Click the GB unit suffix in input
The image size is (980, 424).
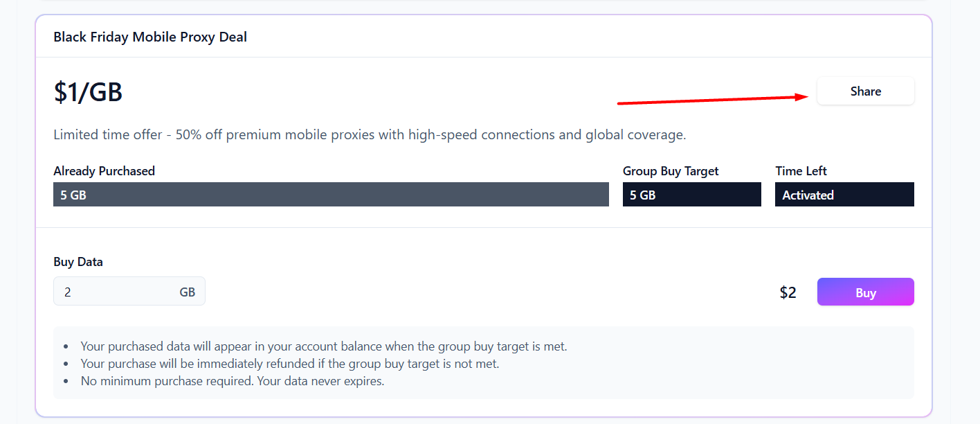coord(187,292)
